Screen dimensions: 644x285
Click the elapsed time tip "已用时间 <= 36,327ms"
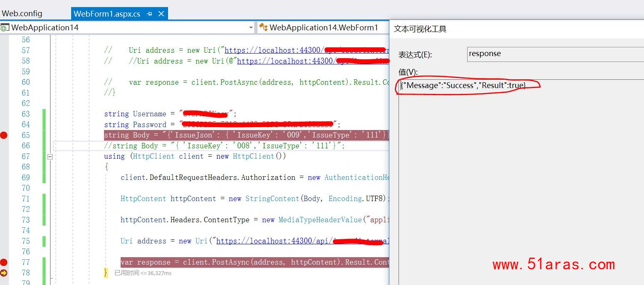point(143,273)
